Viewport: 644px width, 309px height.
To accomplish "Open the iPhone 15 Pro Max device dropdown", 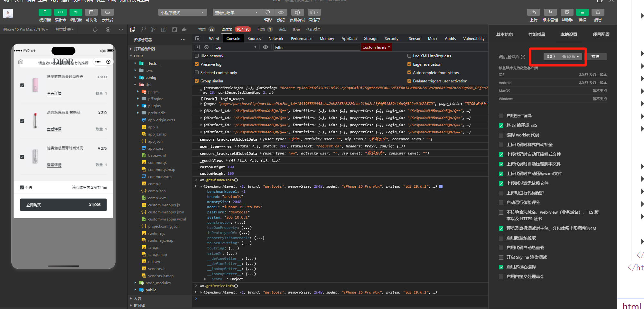I will (x=25, y=29).
